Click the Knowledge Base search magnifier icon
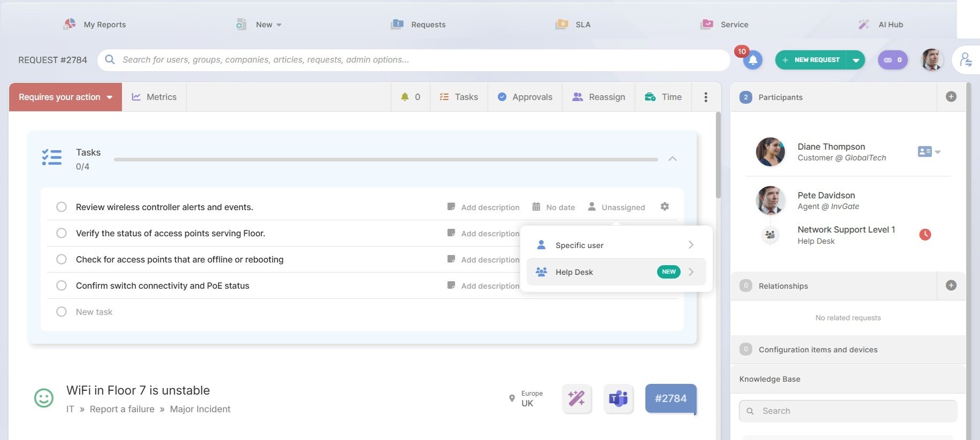 750,411
